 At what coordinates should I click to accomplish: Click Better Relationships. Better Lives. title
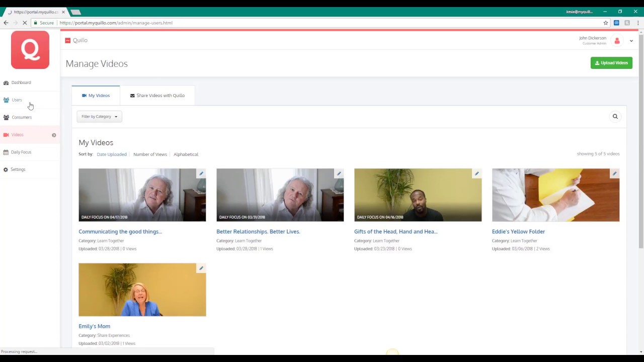pos(258,232)
